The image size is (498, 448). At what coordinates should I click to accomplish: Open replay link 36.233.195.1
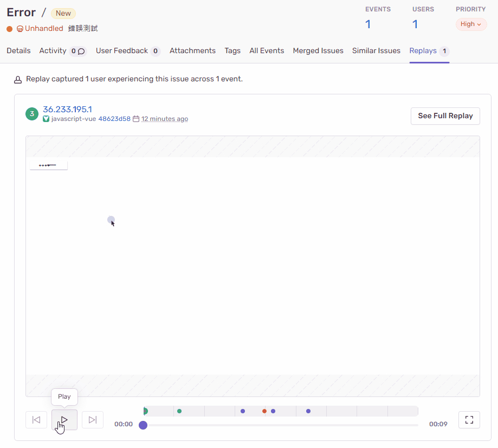point(67,109)
